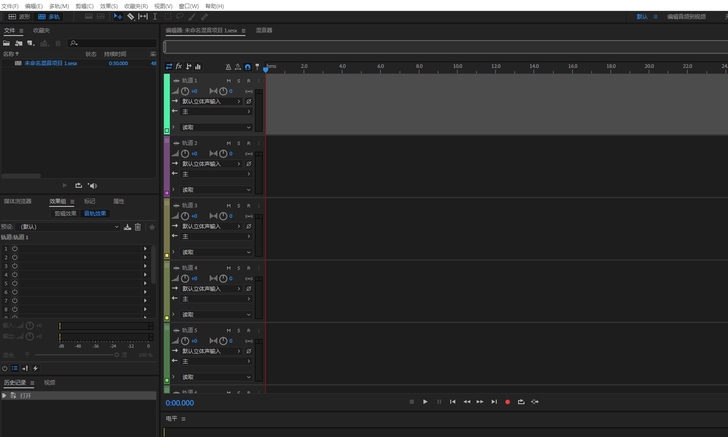Click the Play transport button

pos(425,402)
